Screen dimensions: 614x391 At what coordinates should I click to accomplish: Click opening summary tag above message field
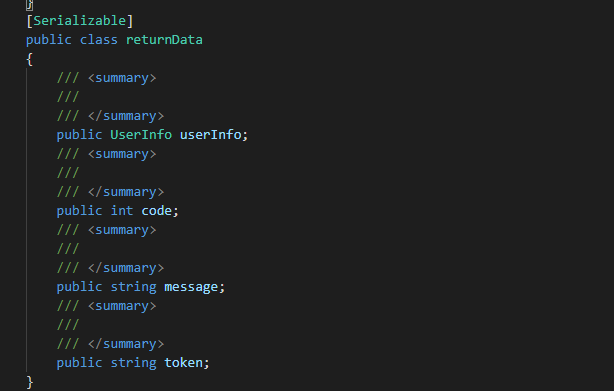click(122, 230)
